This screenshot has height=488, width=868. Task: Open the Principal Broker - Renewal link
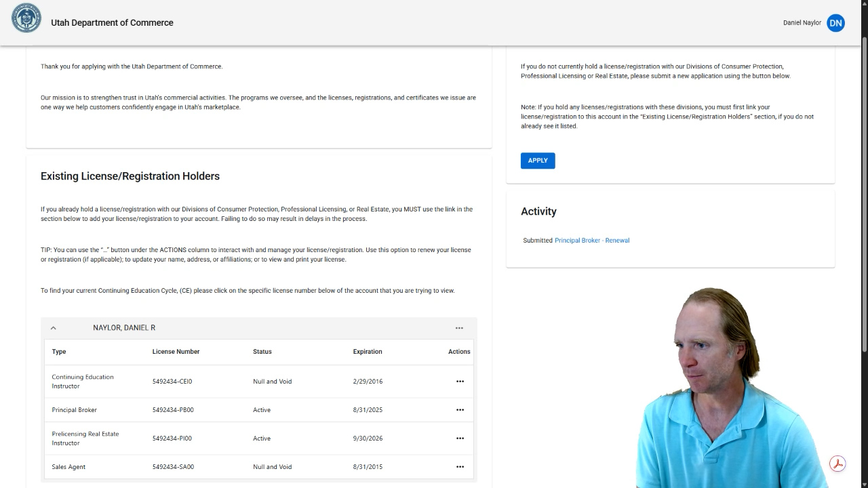tap(591, 241)
